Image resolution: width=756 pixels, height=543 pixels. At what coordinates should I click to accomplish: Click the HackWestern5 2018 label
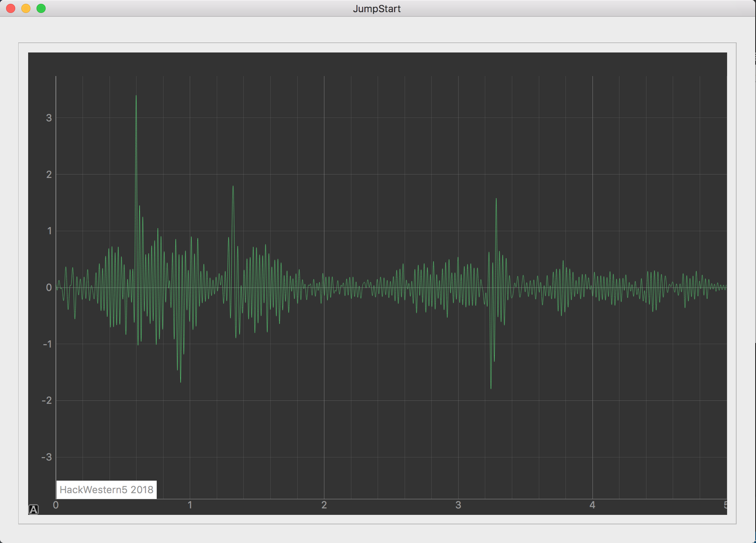(106, 490)
